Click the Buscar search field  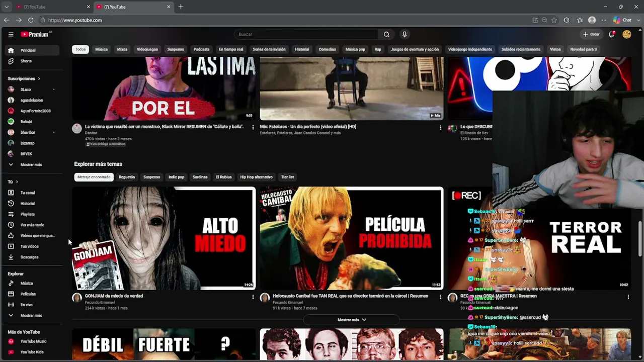306,34
